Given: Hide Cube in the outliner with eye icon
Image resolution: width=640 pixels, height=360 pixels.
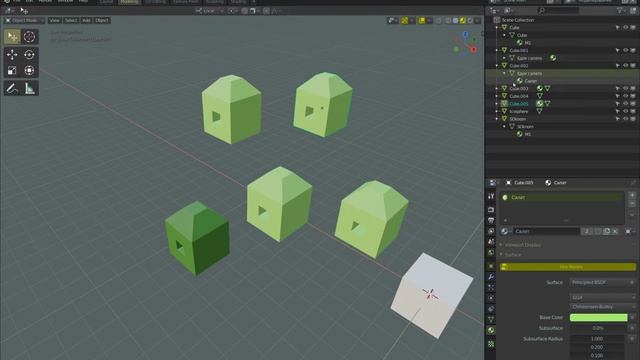Looking at the screenshot, I should click(625, 27).
